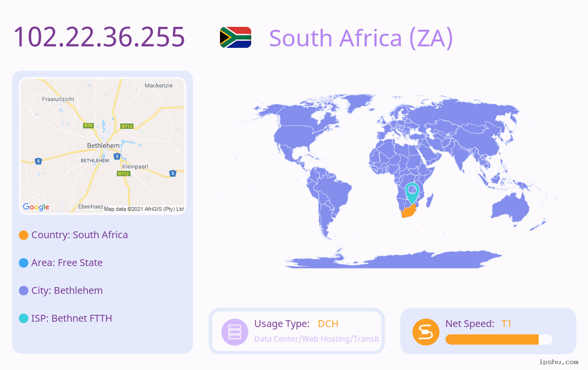Click the orange Country bullet dot
This screenshot has width=588, height=370.
pos(23,235)
